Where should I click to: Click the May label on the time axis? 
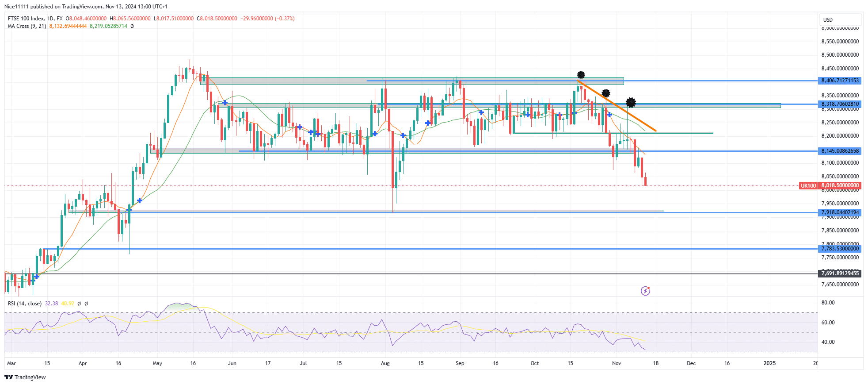click(157, 363)
